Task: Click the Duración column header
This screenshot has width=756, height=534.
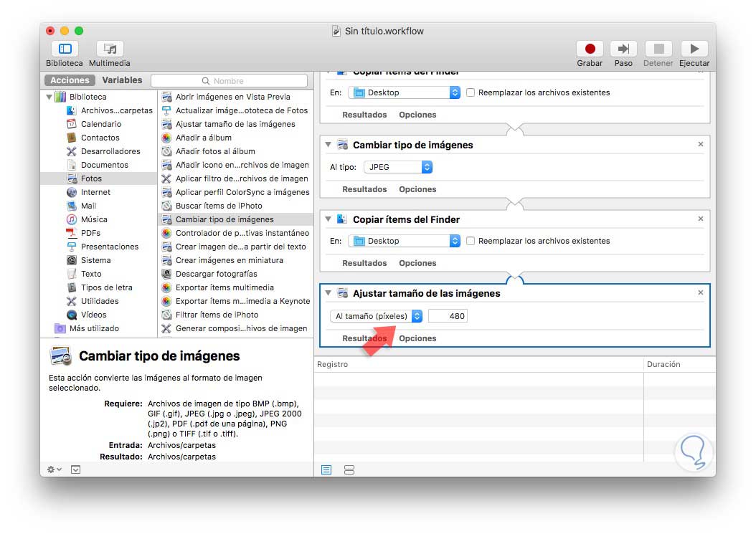Action: tap(680, 364)
